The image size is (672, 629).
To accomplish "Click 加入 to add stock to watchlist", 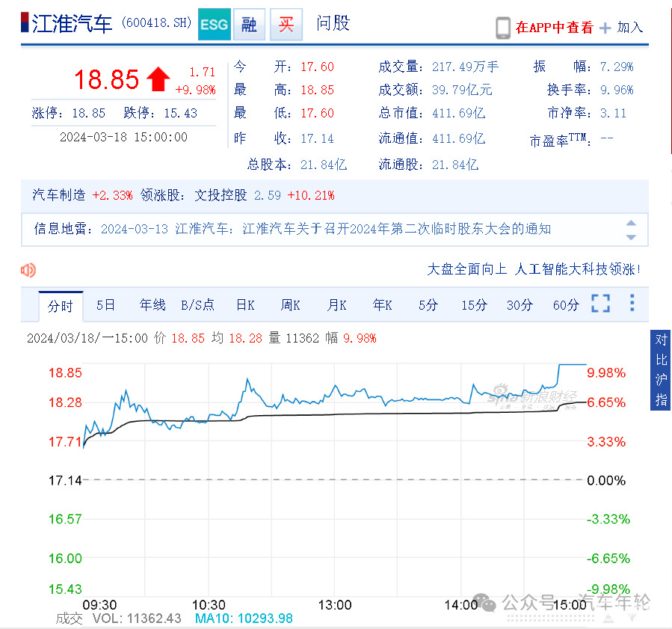I will 630,28.
